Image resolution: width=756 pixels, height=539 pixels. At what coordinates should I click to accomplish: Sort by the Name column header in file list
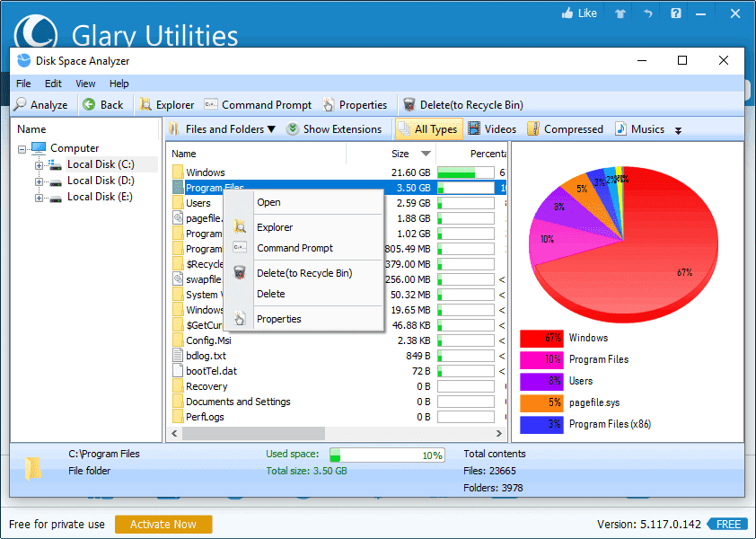pos(258,154)
